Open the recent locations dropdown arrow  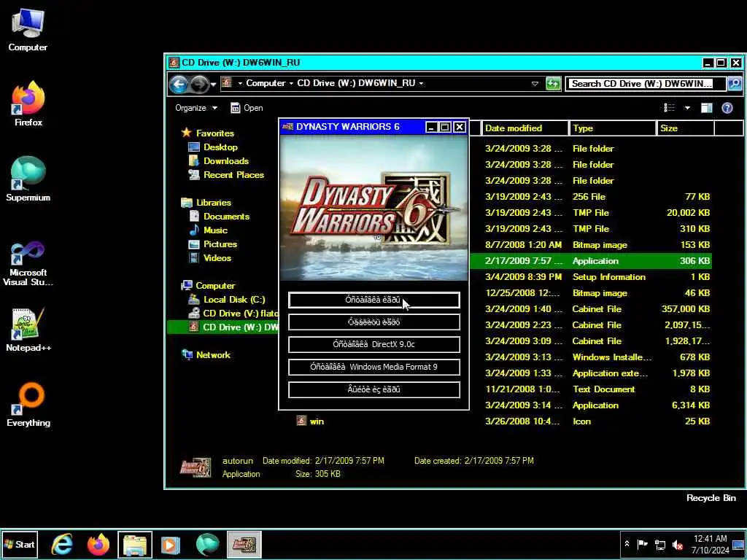point(213,85)
